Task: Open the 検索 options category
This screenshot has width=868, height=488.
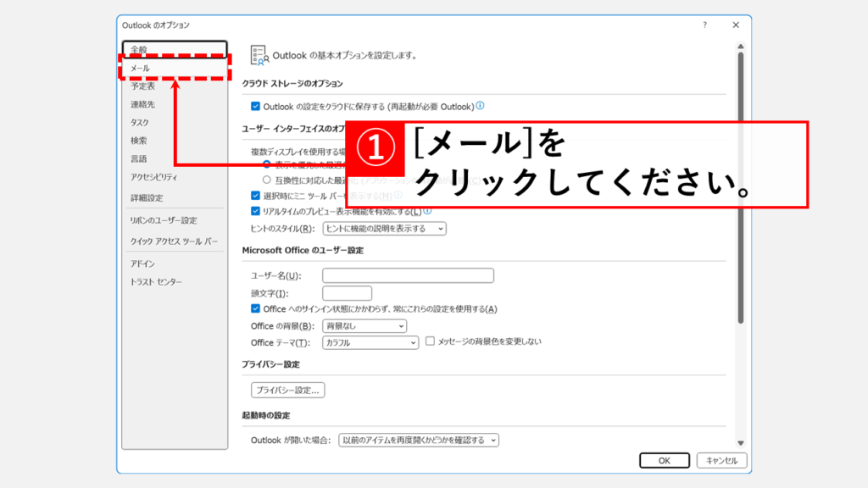Action: pos(175,141)
